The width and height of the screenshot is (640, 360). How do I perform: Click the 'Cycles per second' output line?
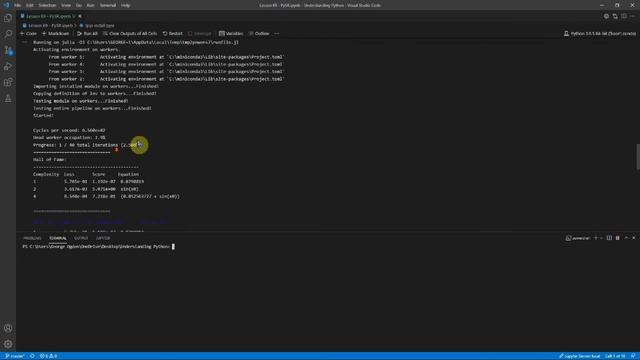[x=69, y=130]
